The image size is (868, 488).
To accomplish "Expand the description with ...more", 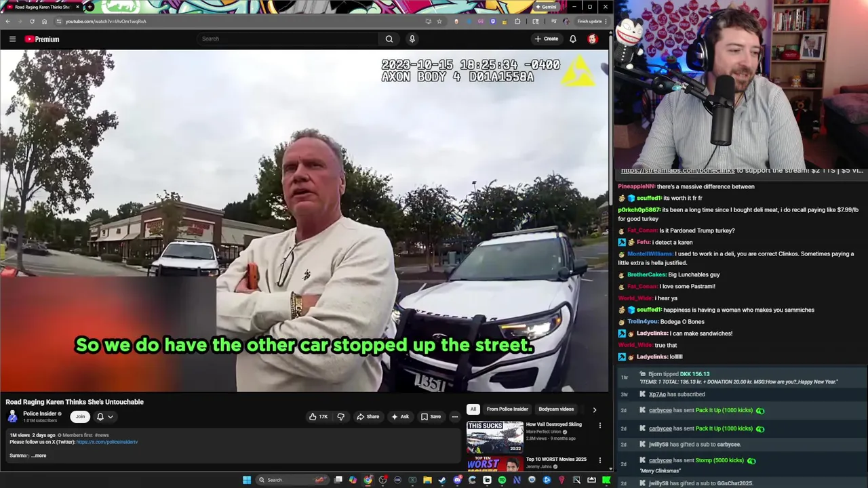I will (39, 455).
